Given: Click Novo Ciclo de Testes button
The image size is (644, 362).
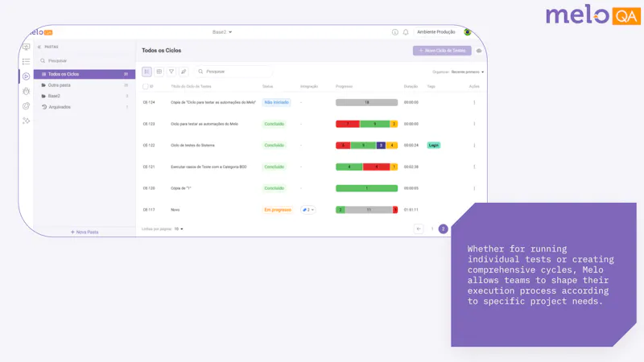Looking at the screenshot, I should pos(442,51).
